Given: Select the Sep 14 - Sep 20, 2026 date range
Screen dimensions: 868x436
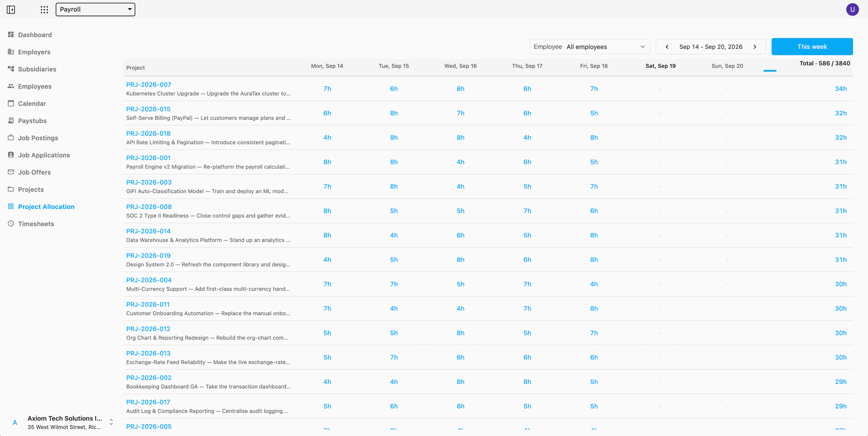Looking at the screenshot, I should (x=711, y=47).
